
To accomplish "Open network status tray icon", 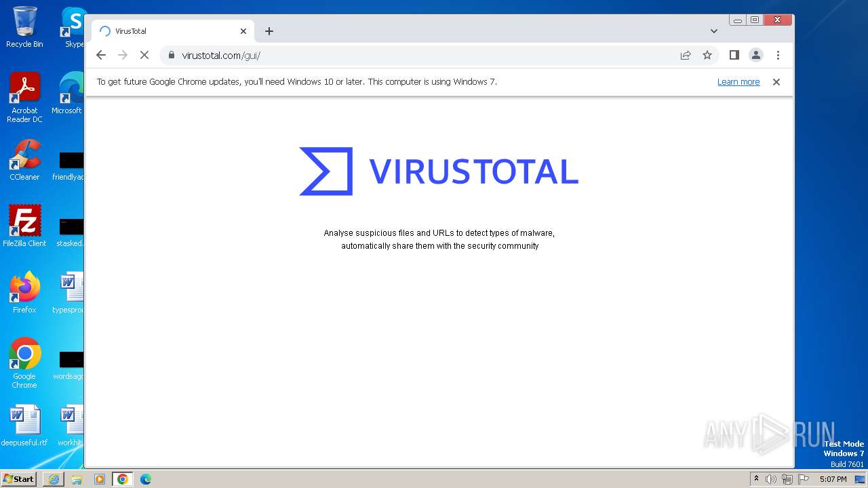I will click(787, 479).
